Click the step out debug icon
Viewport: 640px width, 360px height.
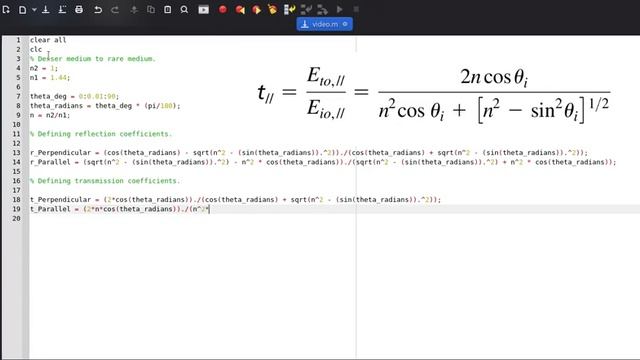pyautogui.click(x=322, y=9)
